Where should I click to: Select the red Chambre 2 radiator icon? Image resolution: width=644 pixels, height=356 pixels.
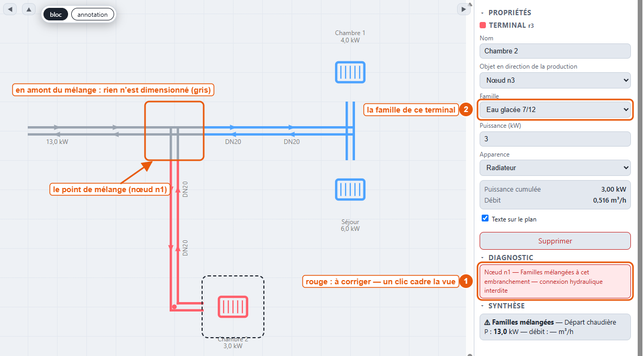[232, 307]
